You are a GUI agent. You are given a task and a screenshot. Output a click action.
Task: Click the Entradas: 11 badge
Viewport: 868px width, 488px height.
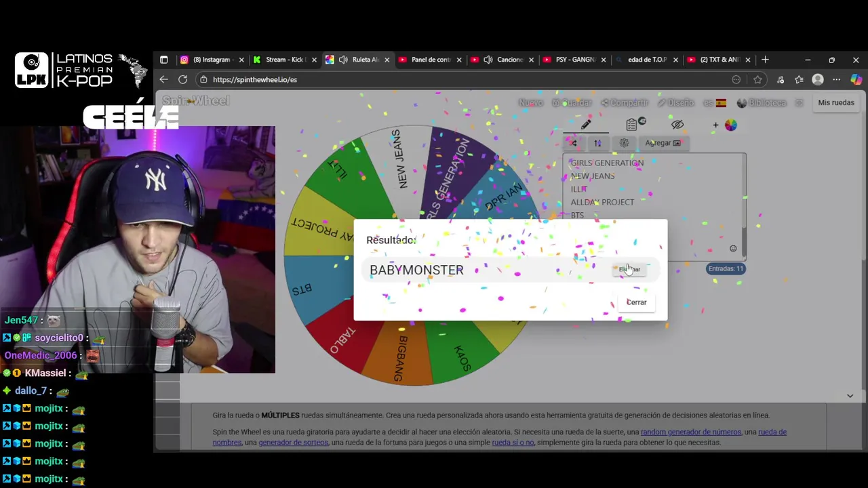point(726,269)
